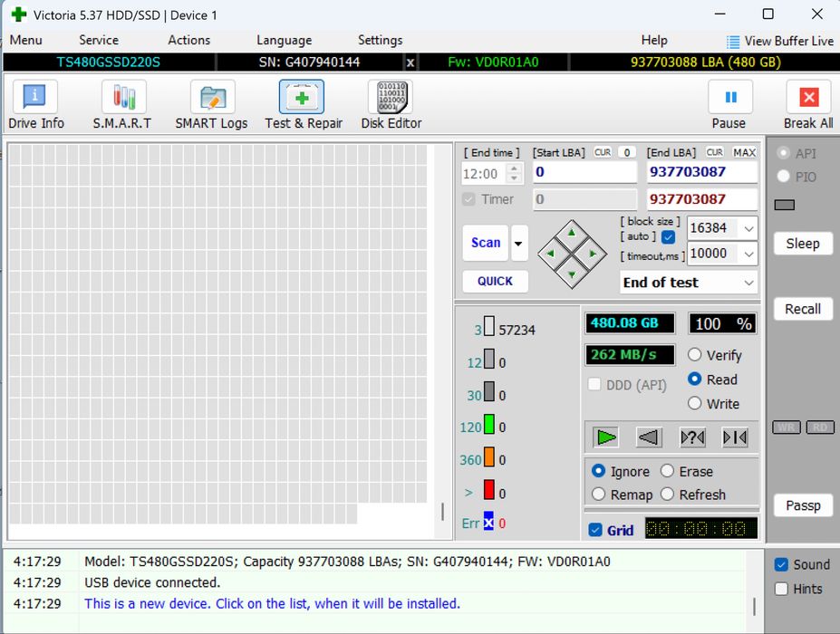Click the up arrow on the diamond navigator
The image size is (840, 634).
point(572,233)
